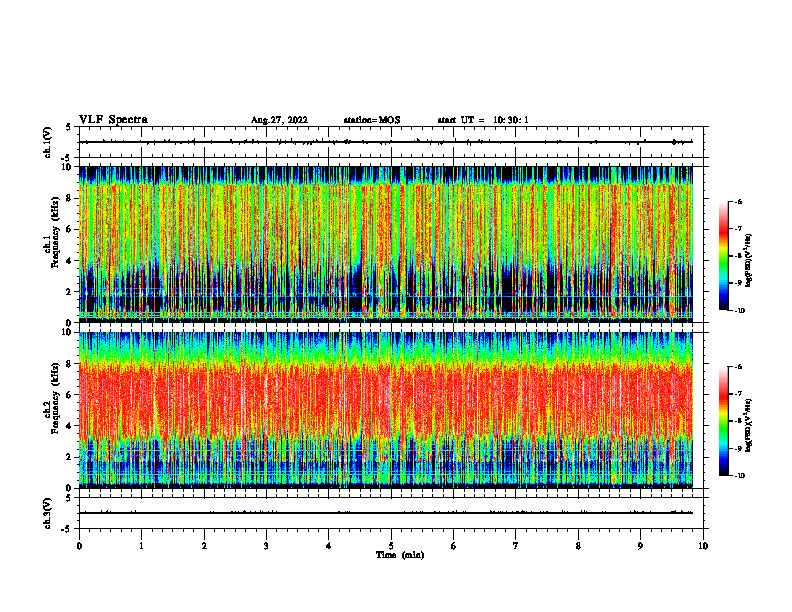Click the time axis tick label "10" at the right end
This screenshot has width=792, height=612.
(703, 546)
